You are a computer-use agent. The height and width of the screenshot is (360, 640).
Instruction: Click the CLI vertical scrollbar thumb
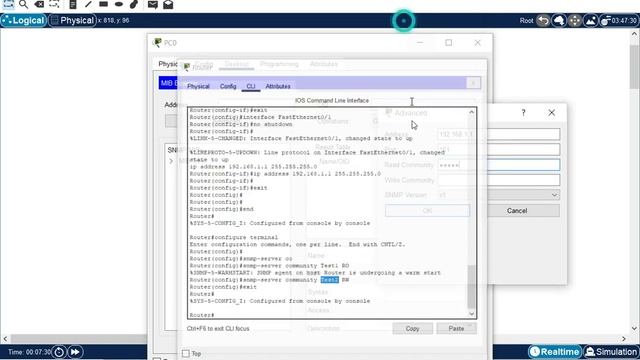471,287
